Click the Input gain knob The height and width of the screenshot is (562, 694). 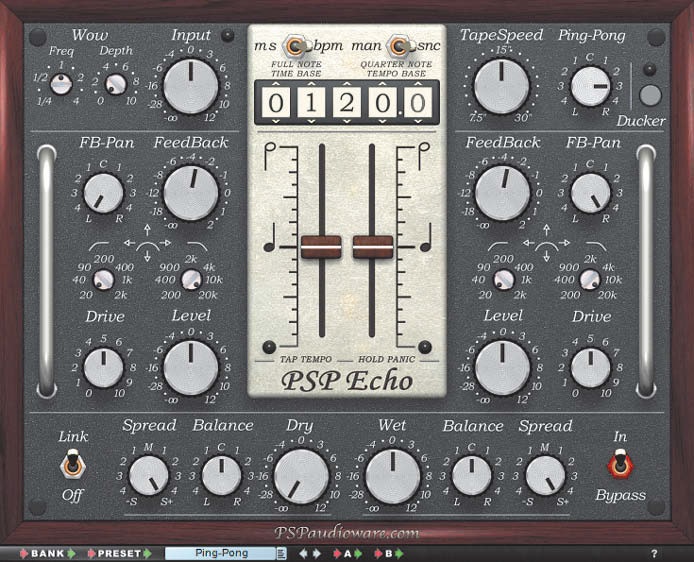[191, 86]
